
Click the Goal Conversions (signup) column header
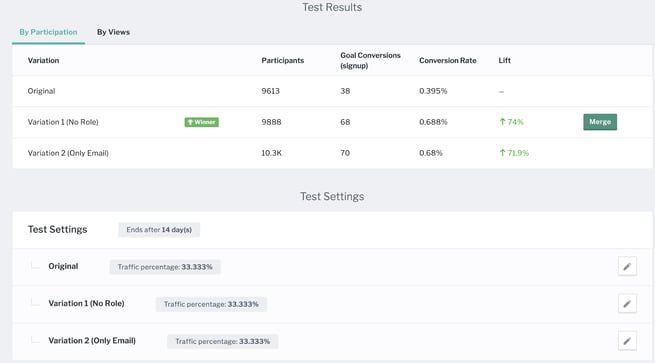(x=370, y=61)
